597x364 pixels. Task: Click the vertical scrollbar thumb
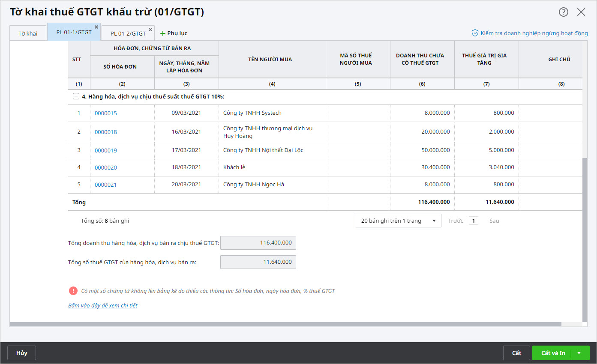pyautogui.click(x=585, y=240)
